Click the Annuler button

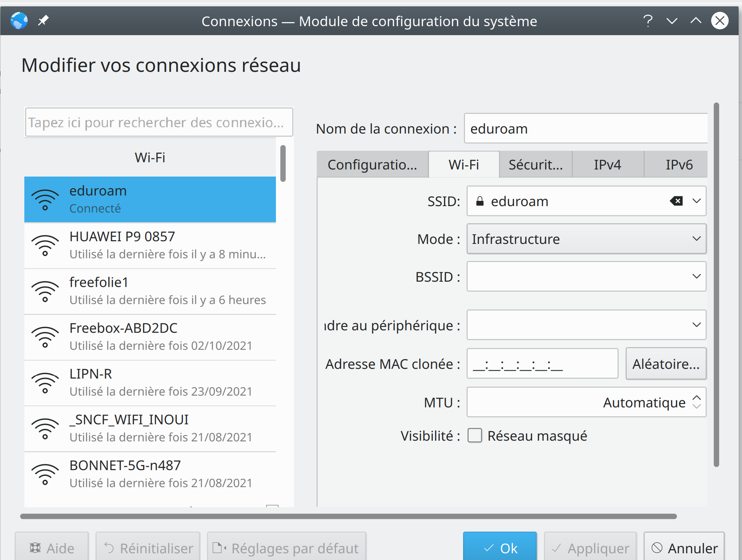coord(684,548)
